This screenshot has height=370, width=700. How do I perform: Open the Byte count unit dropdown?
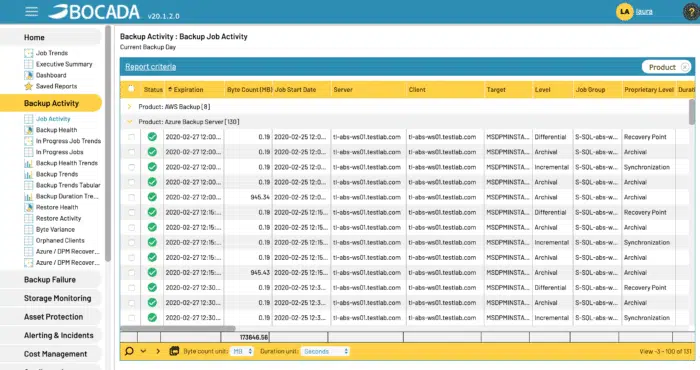pos(242,352)
